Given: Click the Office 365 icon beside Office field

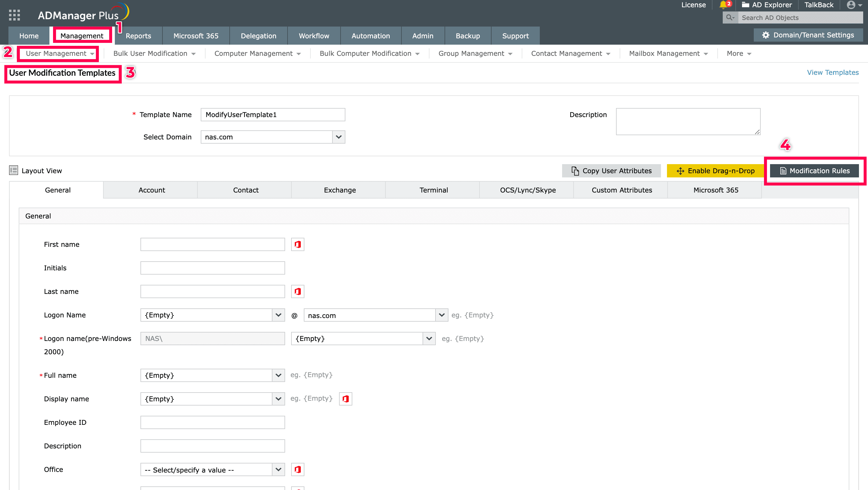Looking at the screenshot, I should click(x=297, y=469).
